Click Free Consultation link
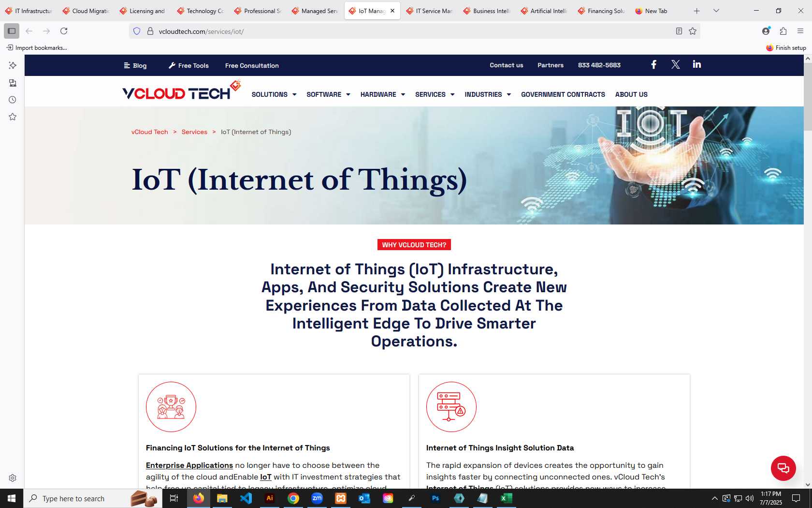 click(252, 65)
